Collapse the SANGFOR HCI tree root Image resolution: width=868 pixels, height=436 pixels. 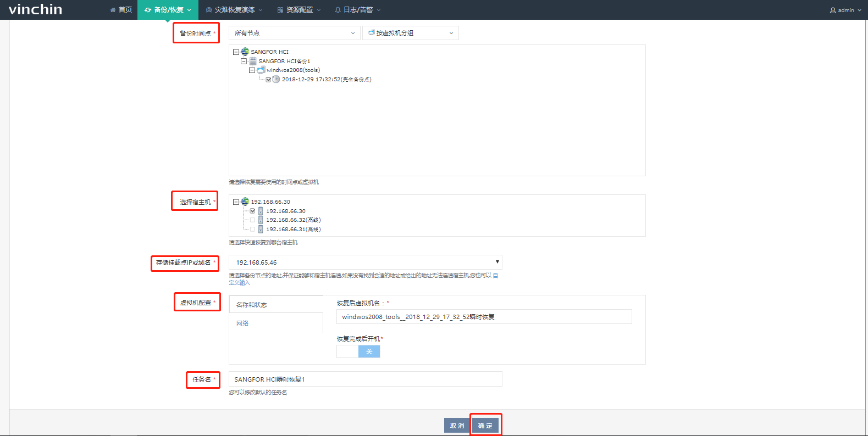pyautogui.click(x=236, y=52)
